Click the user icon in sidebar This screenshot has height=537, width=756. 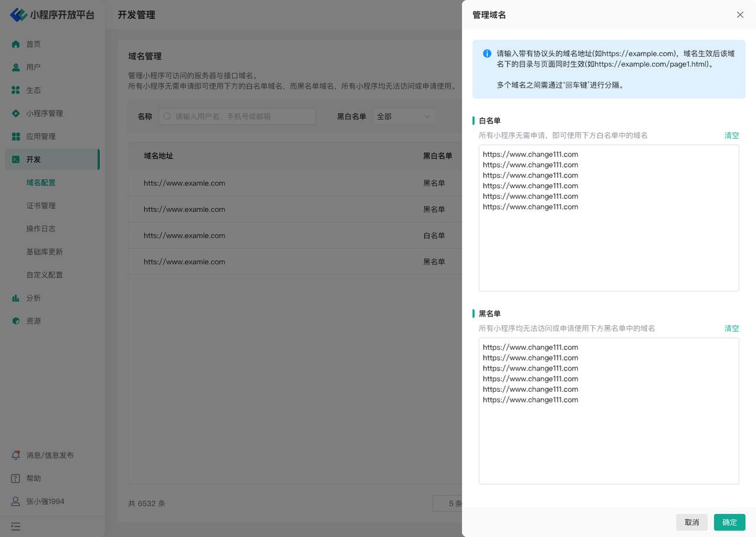16,67
